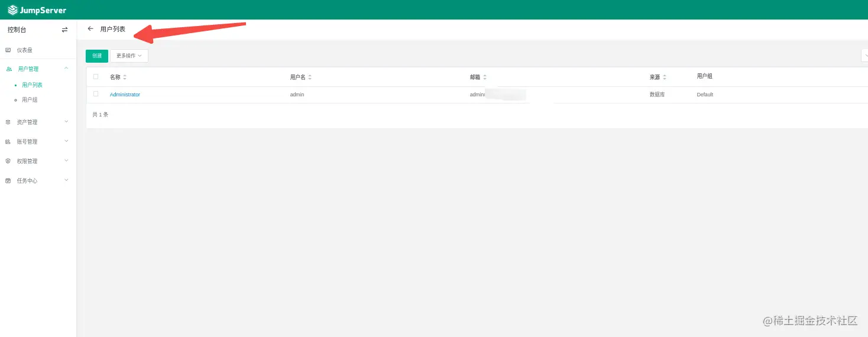Viewport: 868px width, 337px height.
Task: Click the 资产管理 assets icon
Action: pos(8,122)
